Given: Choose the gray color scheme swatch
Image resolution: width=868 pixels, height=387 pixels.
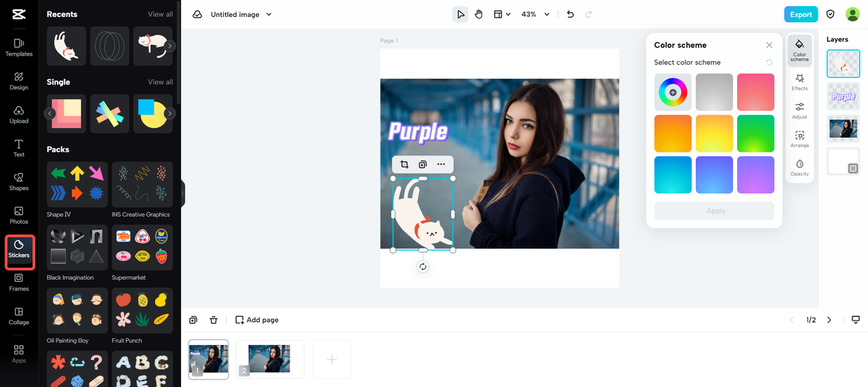Looking at the screenshot, I should tap(714, 92).
